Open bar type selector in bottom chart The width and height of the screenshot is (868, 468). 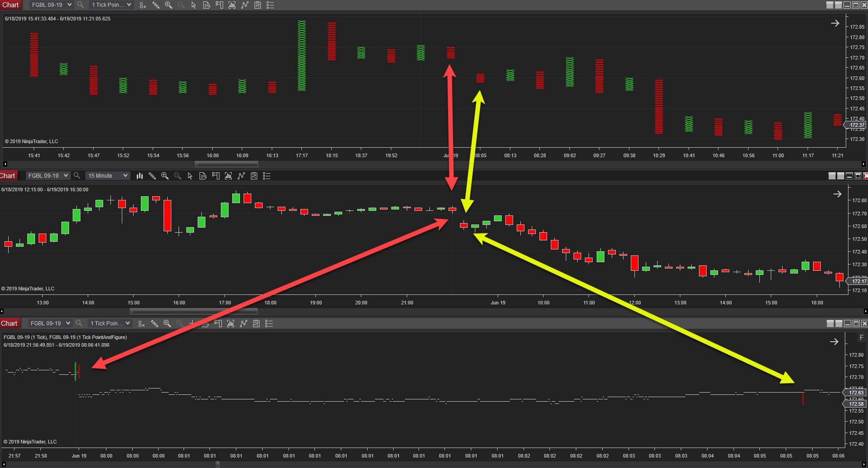point(142,324)
